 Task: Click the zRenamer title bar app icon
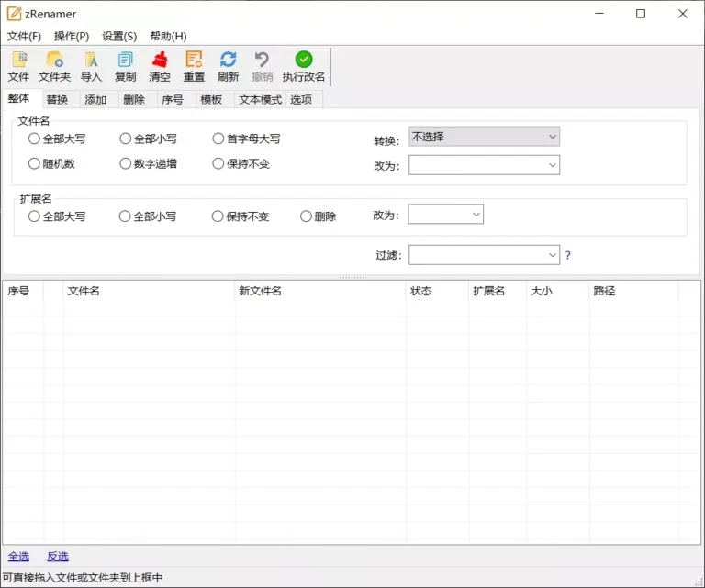coord(14,14)
